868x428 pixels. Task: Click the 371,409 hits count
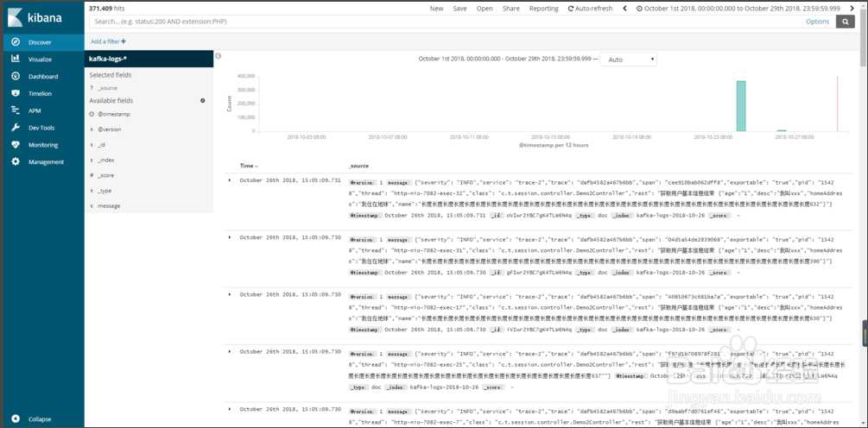[106, 9]
